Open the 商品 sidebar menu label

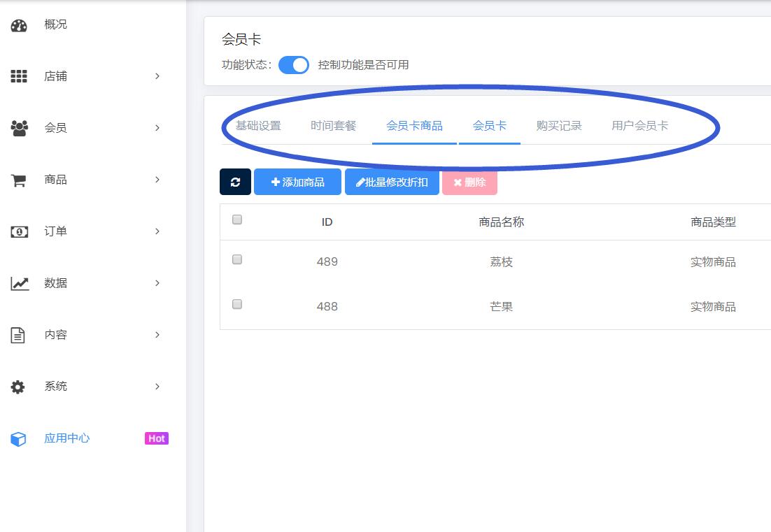pos(55,179)
